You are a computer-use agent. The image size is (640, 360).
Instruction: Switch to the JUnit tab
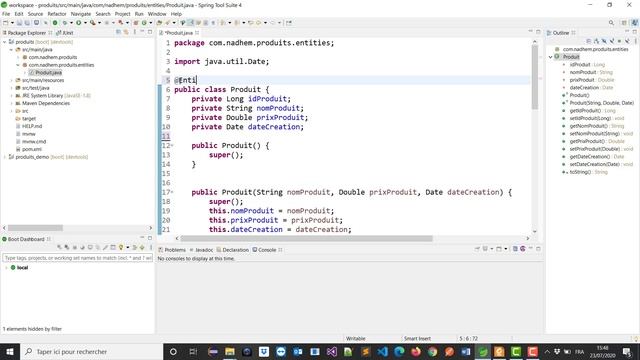click(x=65, y=33)
